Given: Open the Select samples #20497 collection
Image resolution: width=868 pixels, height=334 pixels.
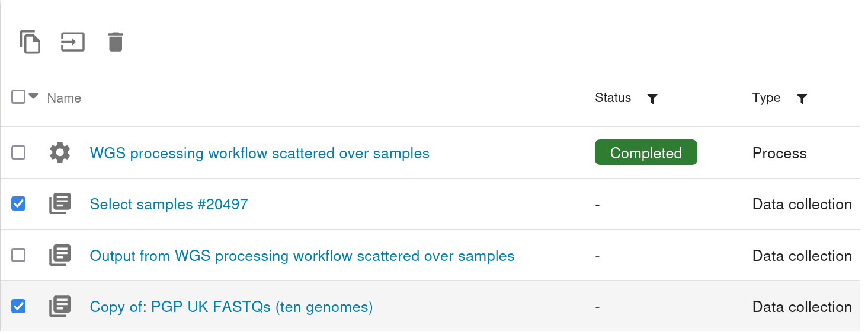Looking at the screenshot, I should [169, 204].
